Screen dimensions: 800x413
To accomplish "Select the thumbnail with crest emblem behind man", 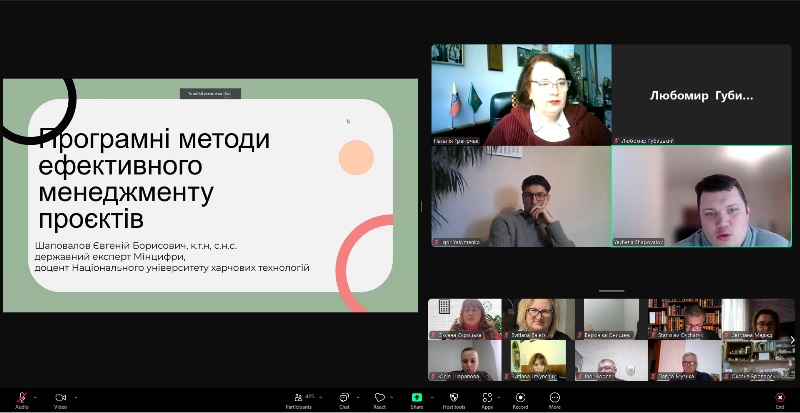I will click(611, 360).
